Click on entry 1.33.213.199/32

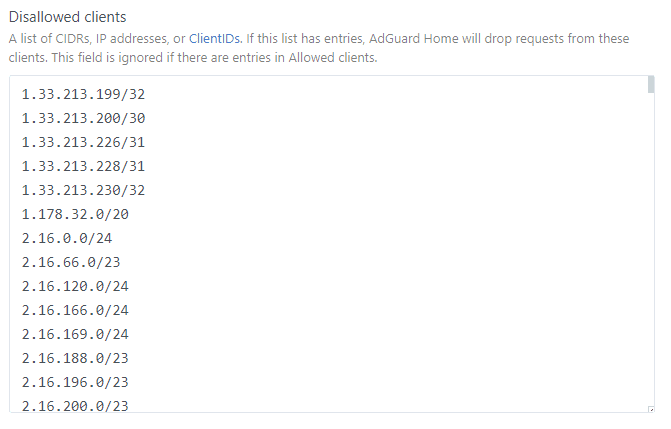tap(83, 94)
